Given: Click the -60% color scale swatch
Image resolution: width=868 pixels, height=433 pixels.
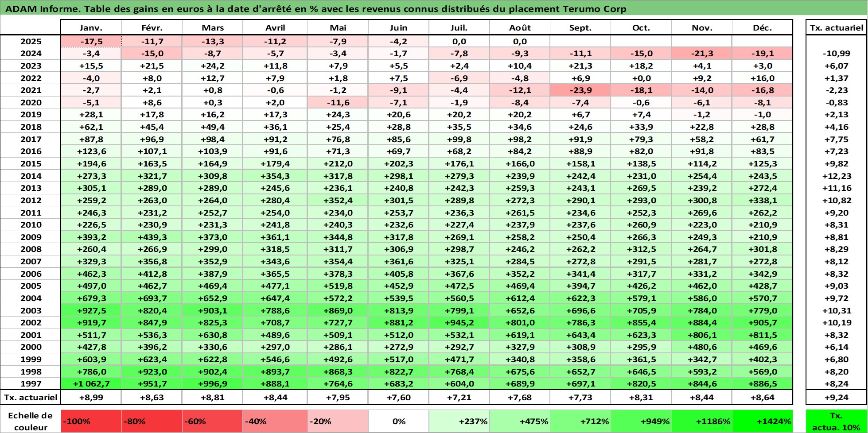Looking at the screenshot, I should coord(212,421).
